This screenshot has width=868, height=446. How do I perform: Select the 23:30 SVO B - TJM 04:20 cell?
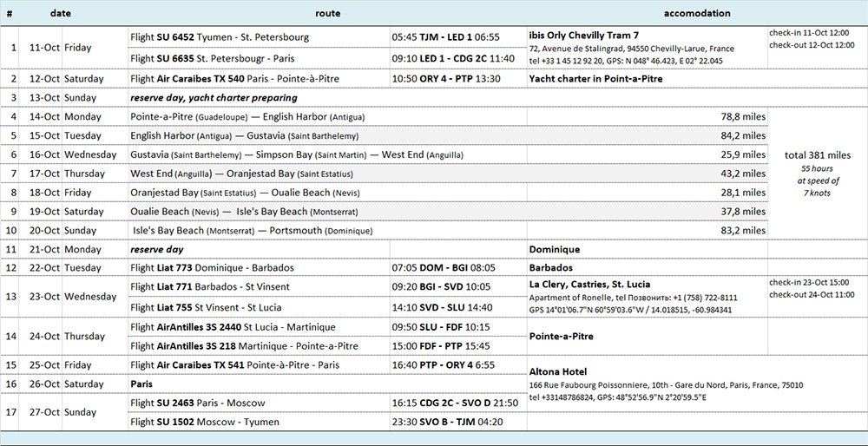(x=458, y=423)
